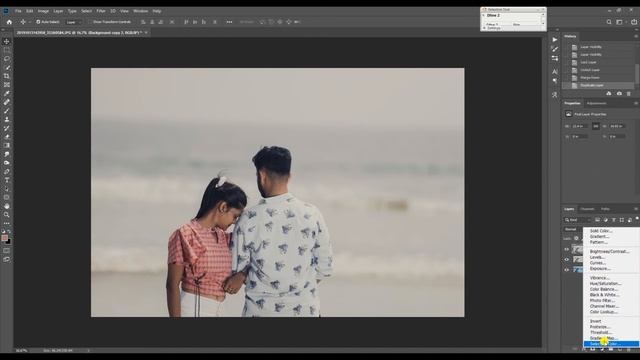Open the Normal blend mode dropdown
The image size is (640, 360).
coord(573,229)
